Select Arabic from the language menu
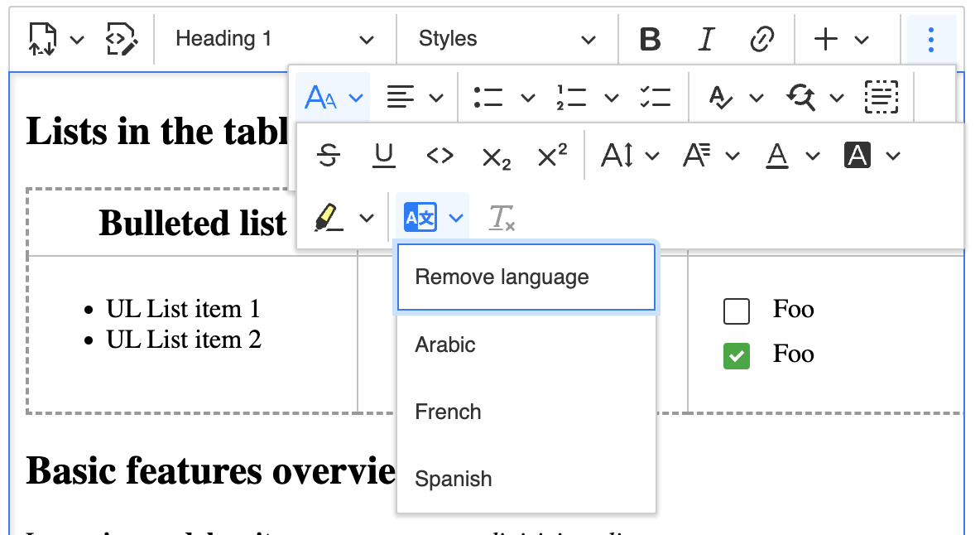This screenshot has width=980, height=535. click(445, 345)
